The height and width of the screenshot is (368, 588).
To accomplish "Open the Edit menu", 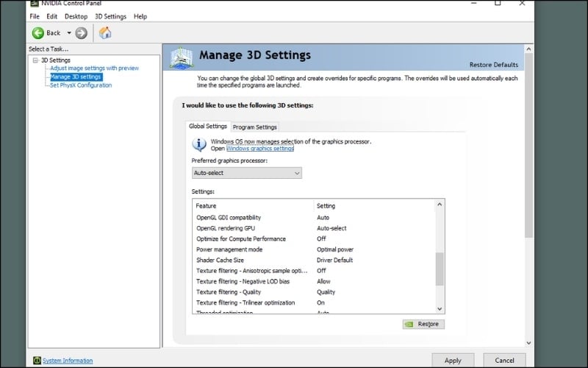I will [x=51, y=16].
